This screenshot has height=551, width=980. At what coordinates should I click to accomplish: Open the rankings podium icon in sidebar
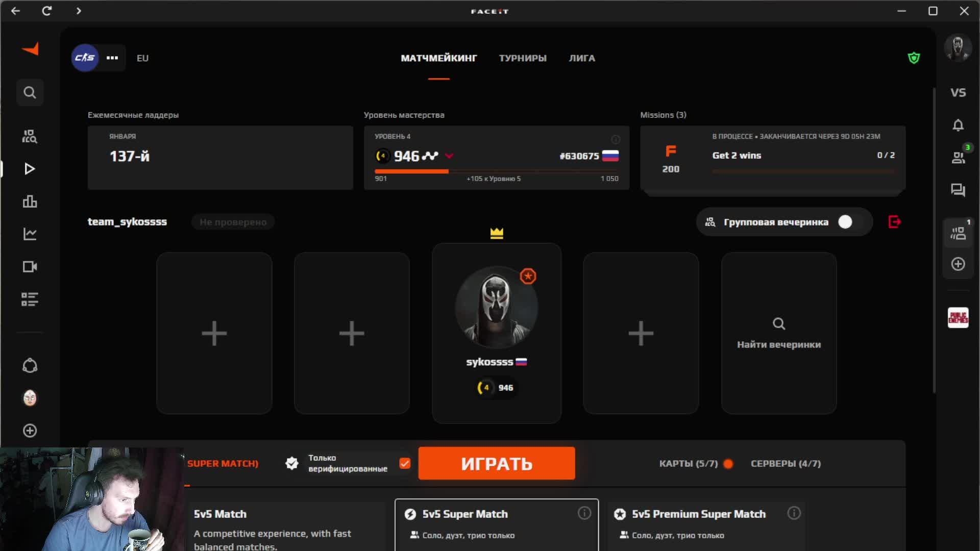click(x=30, y=202)
